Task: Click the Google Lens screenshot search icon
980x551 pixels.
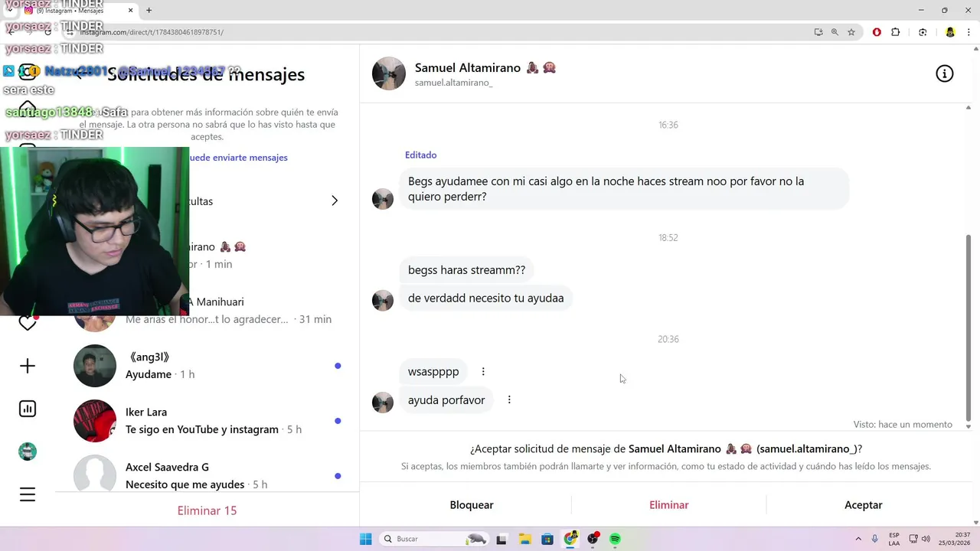Action: coord(923,32)
